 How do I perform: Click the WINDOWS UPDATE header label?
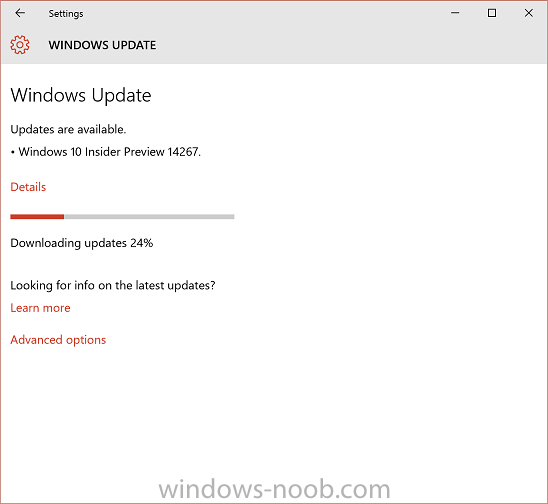tap(102, 45)
